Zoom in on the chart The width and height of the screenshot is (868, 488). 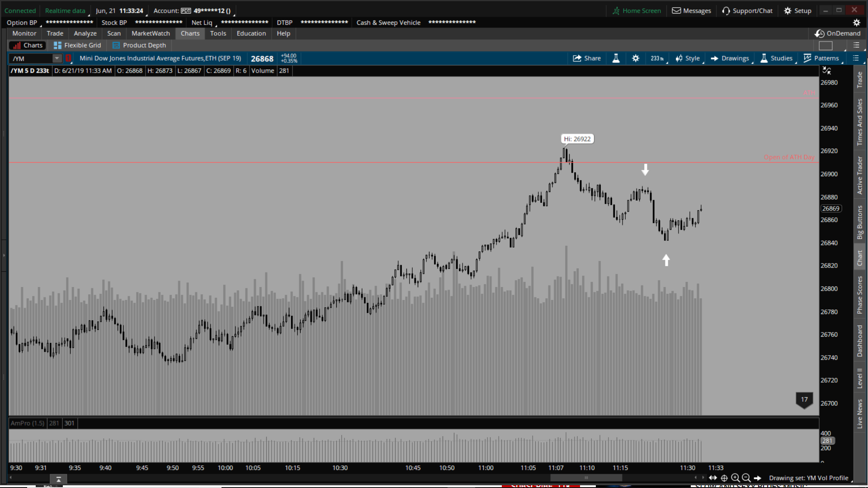736,478
